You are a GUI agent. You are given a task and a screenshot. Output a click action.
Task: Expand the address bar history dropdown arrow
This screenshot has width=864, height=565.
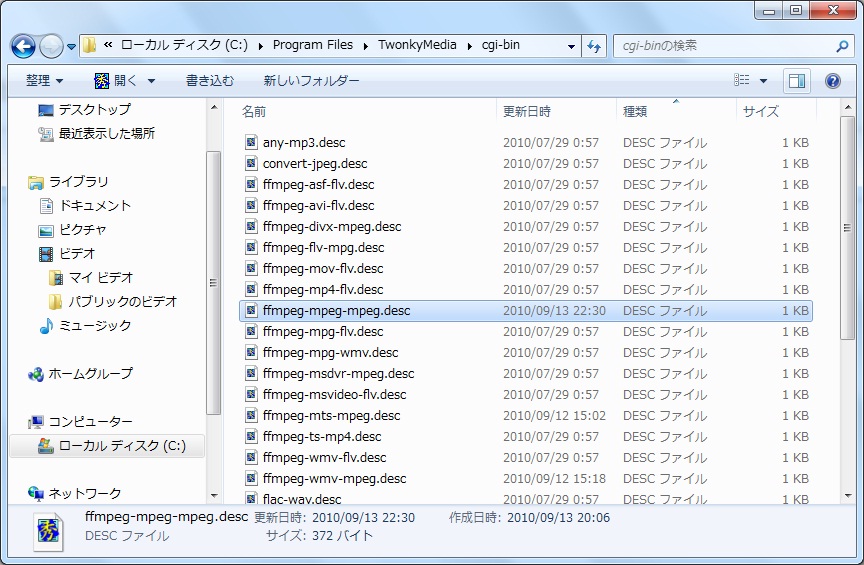click(x=571, y=46)
